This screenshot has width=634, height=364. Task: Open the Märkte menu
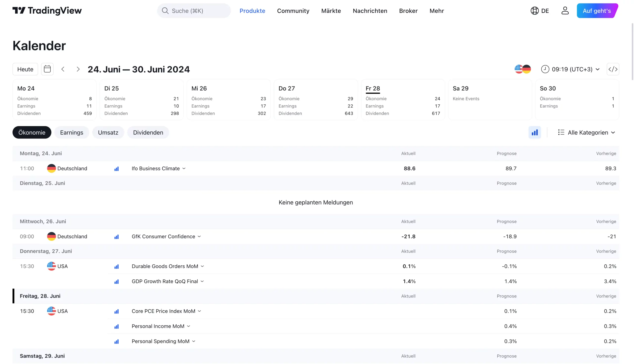pos(331,11)
